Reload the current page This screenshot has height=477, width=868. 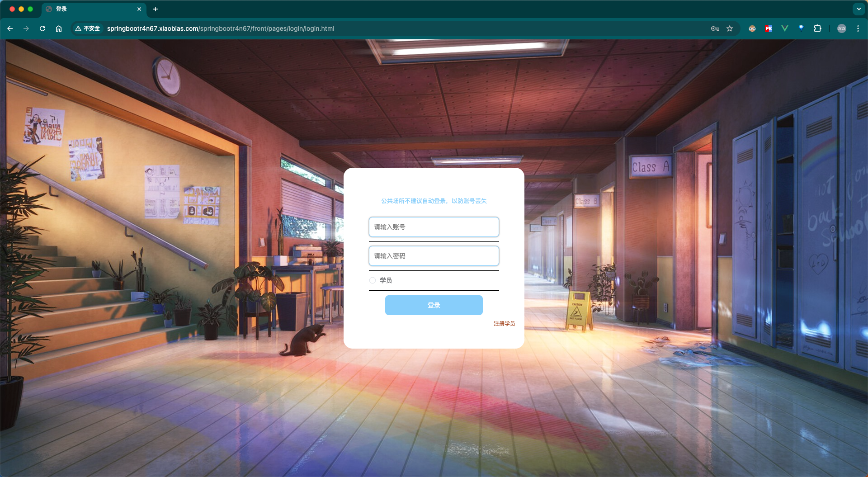(x=42, y=28)
